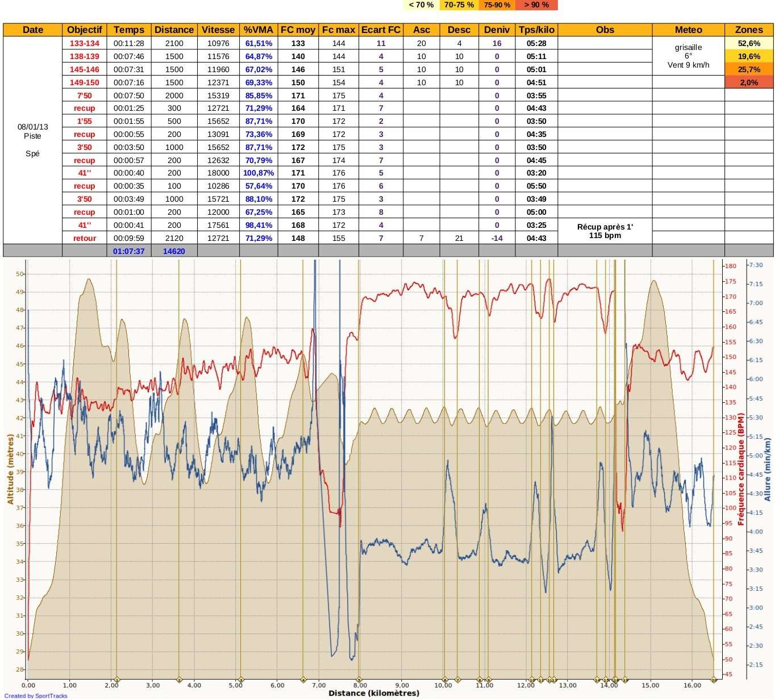Screen dimensions: 775x700
Task: Click the 'grisaille 6° Vent 9 km/h' weather cell
Action: point(688,56)
